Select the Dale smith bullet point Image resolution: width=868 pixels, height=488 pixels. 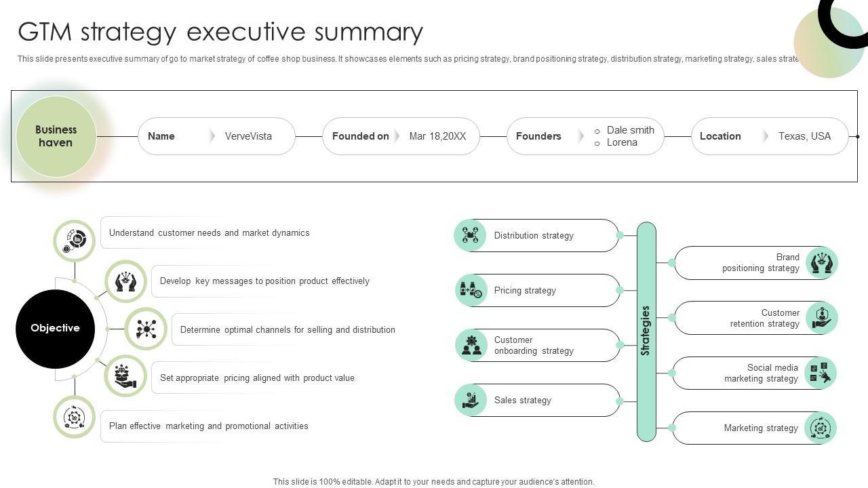(x=597, y=131)
